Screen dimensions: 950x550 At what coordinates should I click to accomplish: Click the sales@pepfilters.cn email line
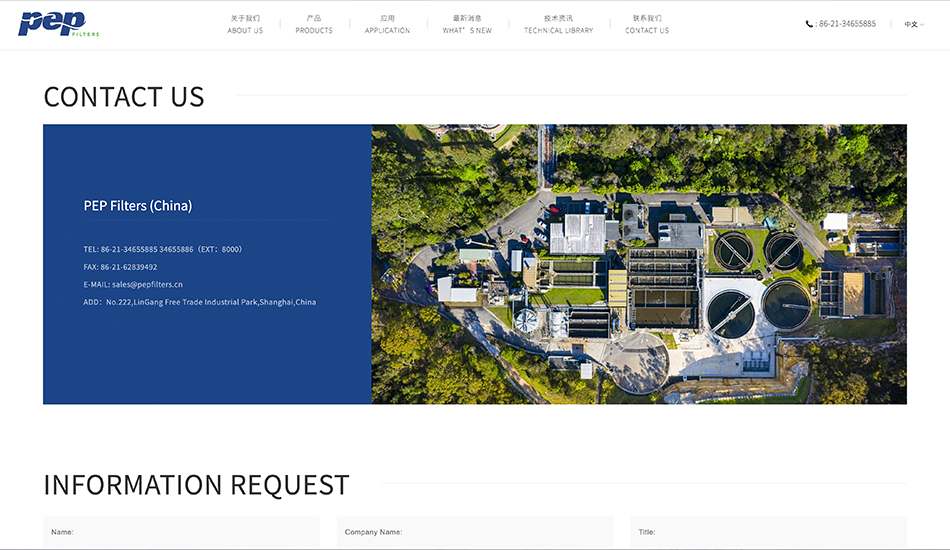click(133, 284)
